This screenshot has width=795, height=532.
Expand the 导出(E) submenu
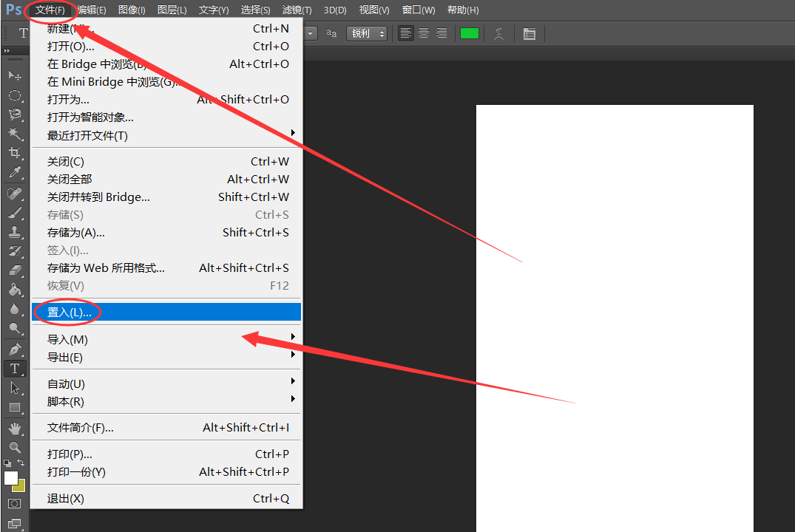click(293, 355)
